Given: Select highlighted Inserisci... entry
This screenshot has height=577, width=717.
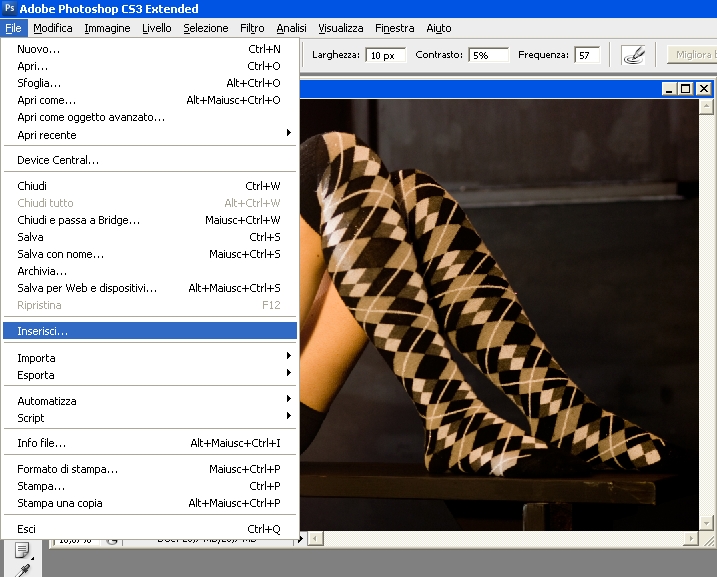Looking at the screenshot, I should (150, 331).
